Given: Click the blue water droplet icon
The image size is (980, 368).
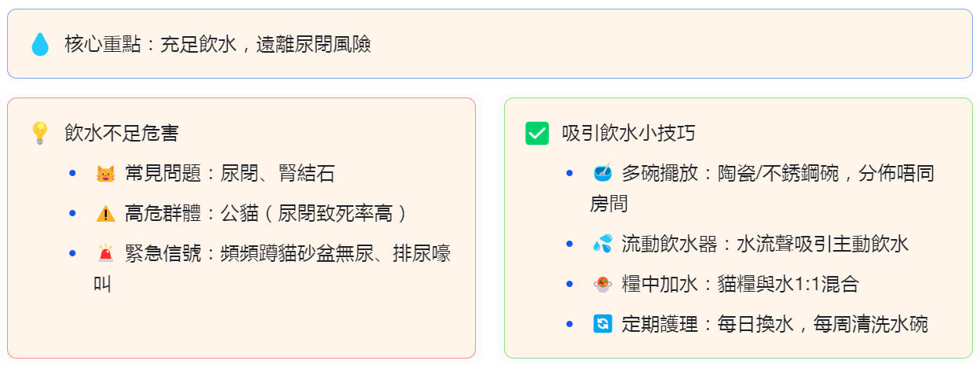Looking at the screenshot, I should [x=39, y=44].
